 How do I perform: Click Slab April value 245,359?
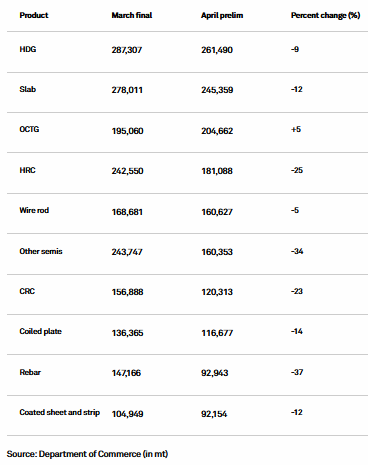tap(217, 90)
